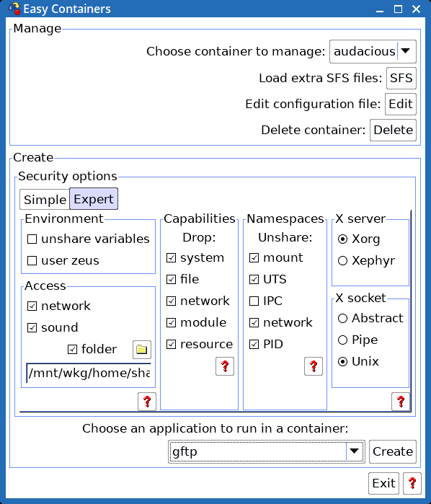Open the gftp application dropdown arrow
Image resolution: width=431 pixels, height=504 pixels.
(355, 451)
